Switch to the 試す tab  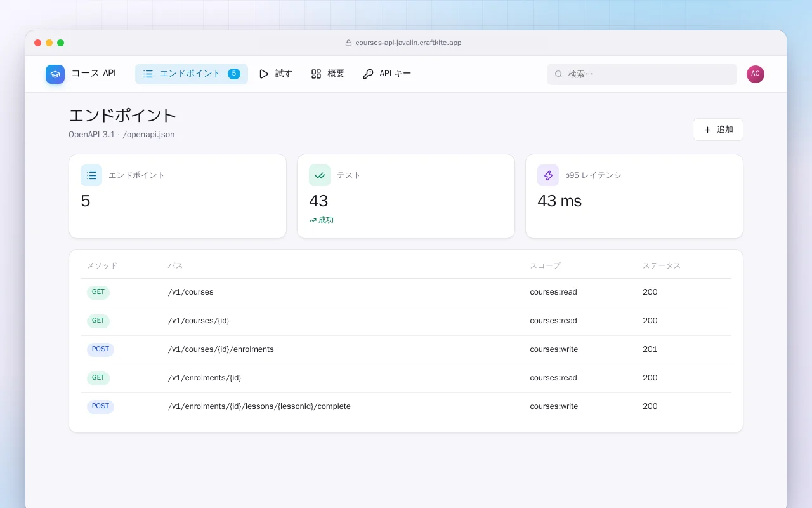click(275, 74)
